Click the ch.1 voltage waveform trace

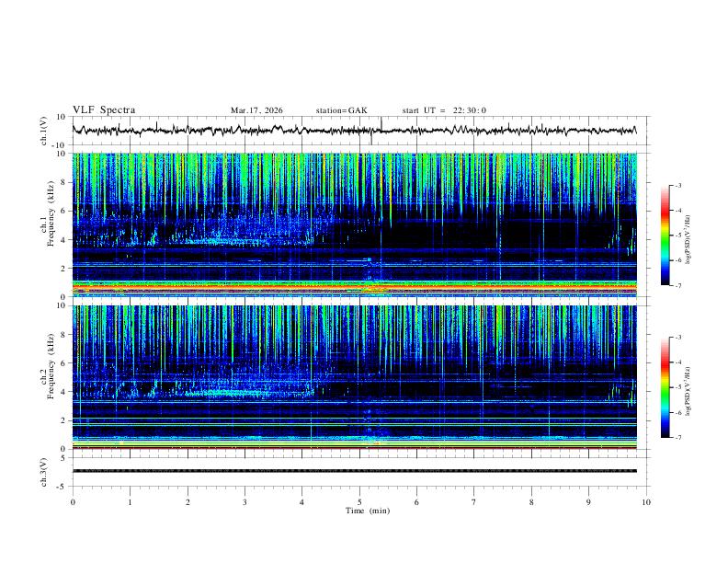(x=354, y=130)
